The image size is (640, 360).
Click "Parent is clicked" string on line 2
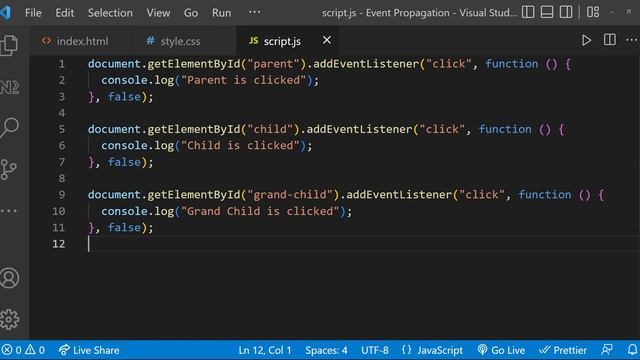243,80
